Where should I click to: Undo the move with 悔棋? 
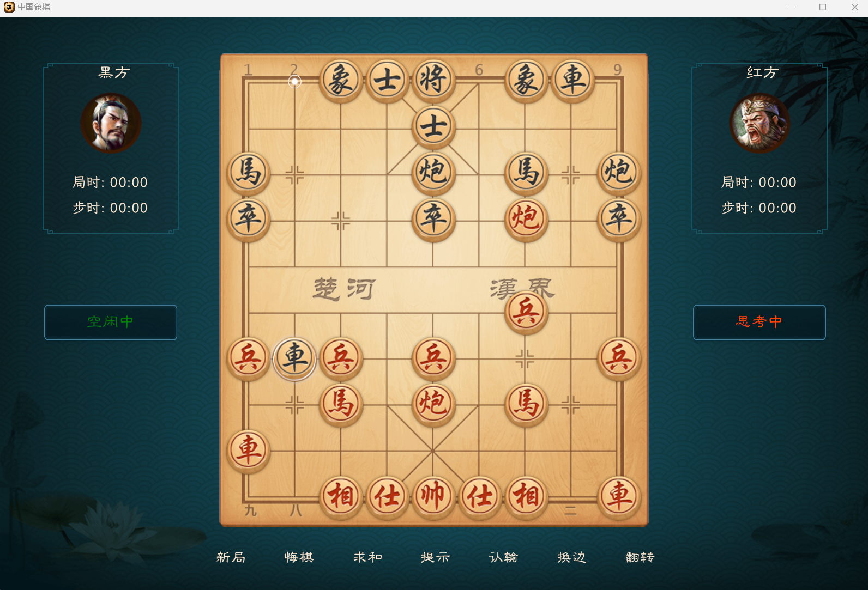pyautogui.click(x=299, y=557)
